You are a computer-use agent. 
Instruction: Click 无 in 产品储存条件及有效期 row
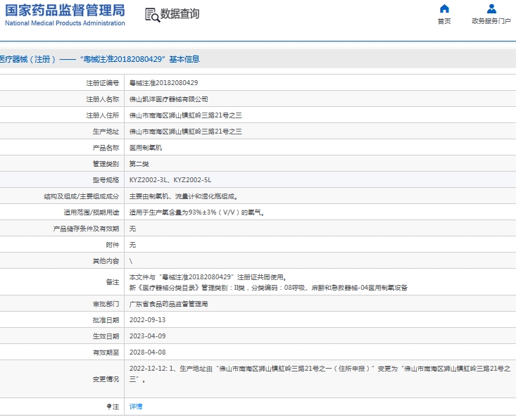132,229
